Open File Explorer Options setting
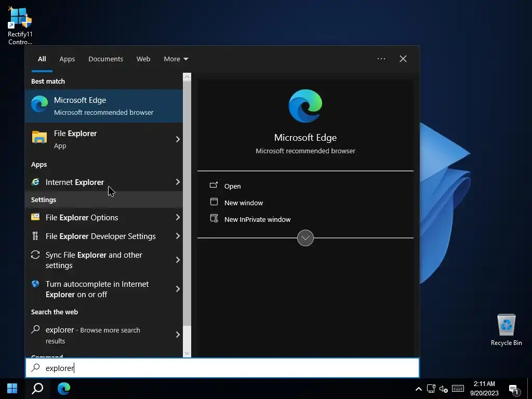Screen dimensions: 532x399 point(104,218)
